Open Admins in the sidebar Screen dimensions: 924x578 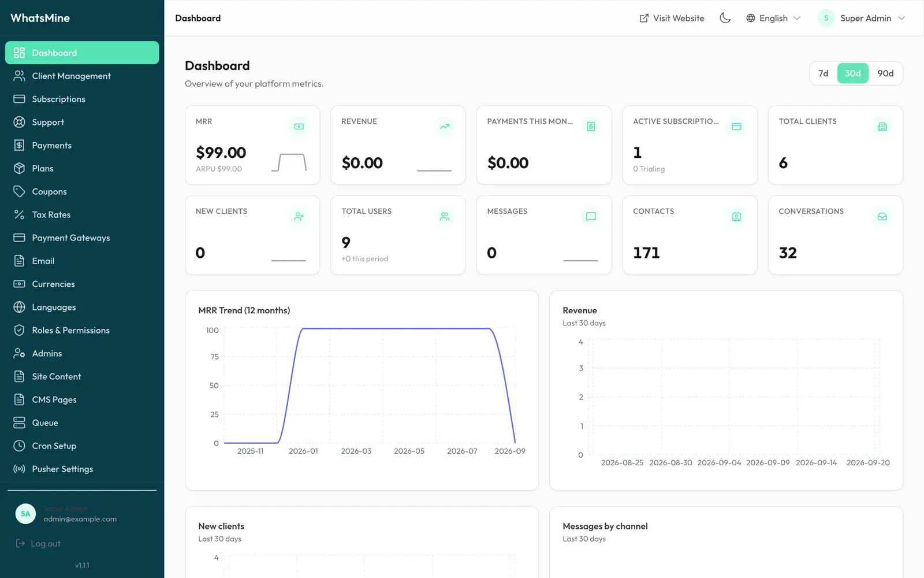(x=82, y=353)
